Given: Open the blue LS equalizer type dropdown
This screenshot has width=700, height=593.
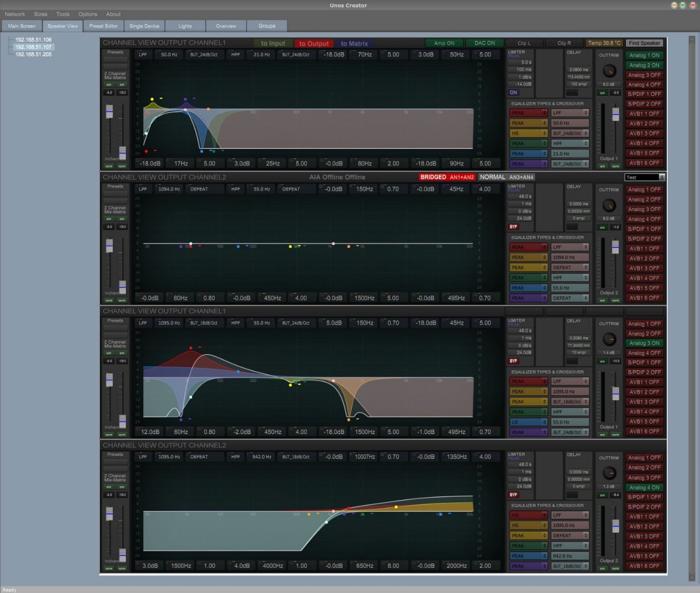Looking at the screenshot, I should [x=529, y=422].
